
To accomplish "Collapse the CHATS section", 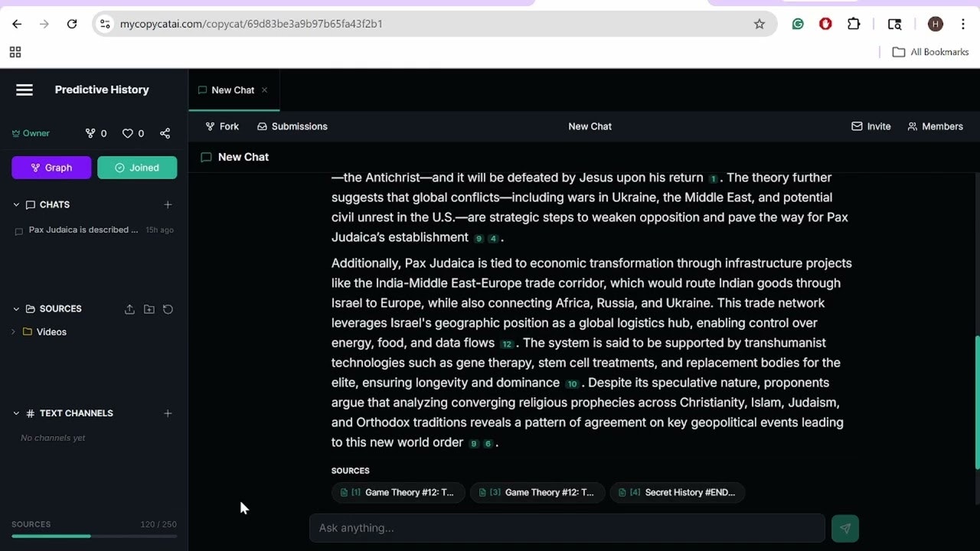I will click(16, 204).
